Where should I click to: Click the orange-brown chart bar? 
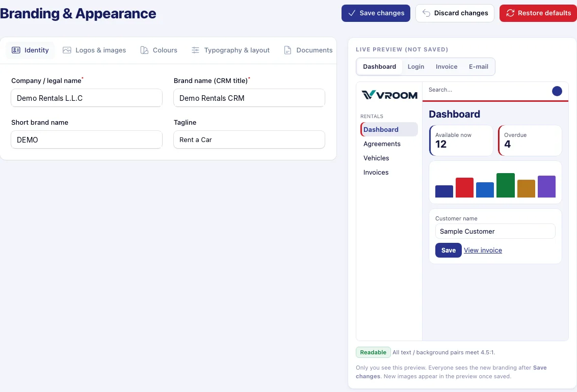(x=526, y=189)
